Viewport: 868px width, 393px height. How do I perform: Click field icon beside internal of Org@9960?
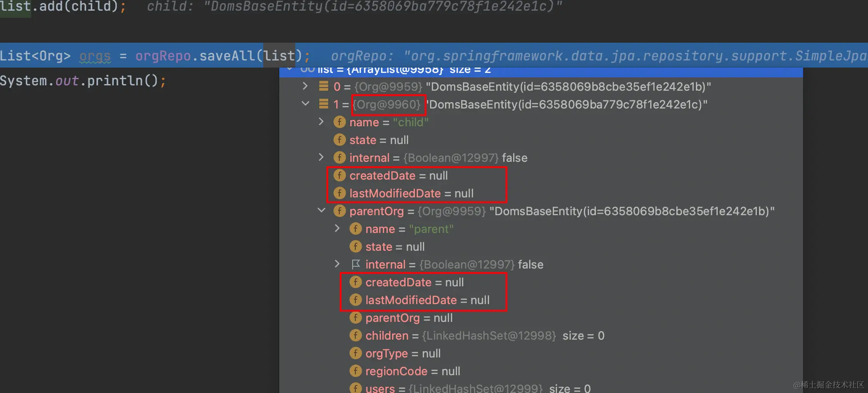[x=339, y=157]
